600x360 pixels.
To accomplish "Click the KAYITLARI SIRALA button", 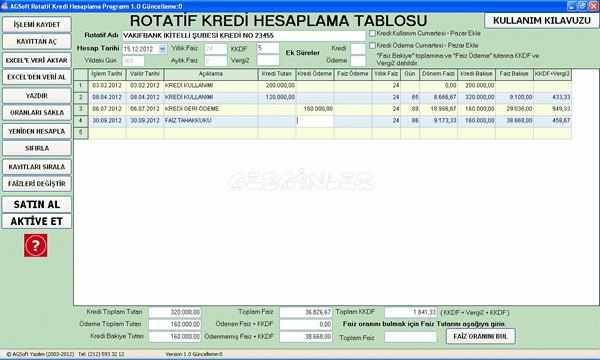I will point(37,167).
